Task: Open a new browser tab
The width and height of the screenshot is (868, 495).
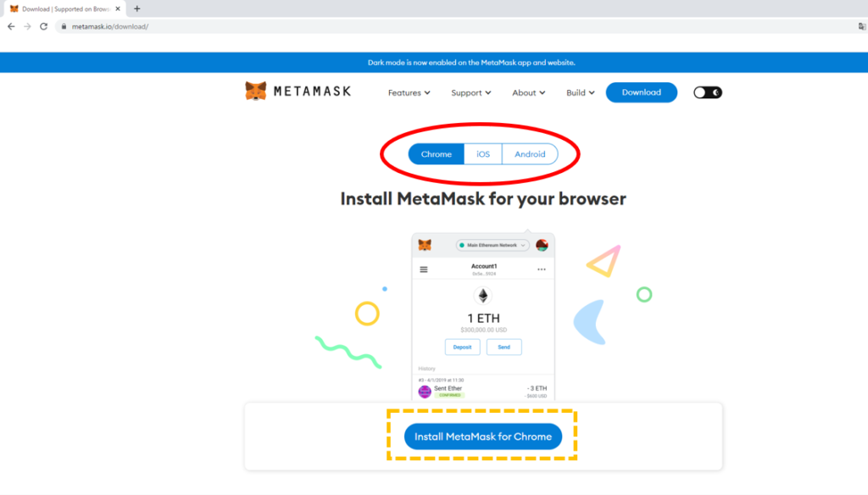Action: 137,8
